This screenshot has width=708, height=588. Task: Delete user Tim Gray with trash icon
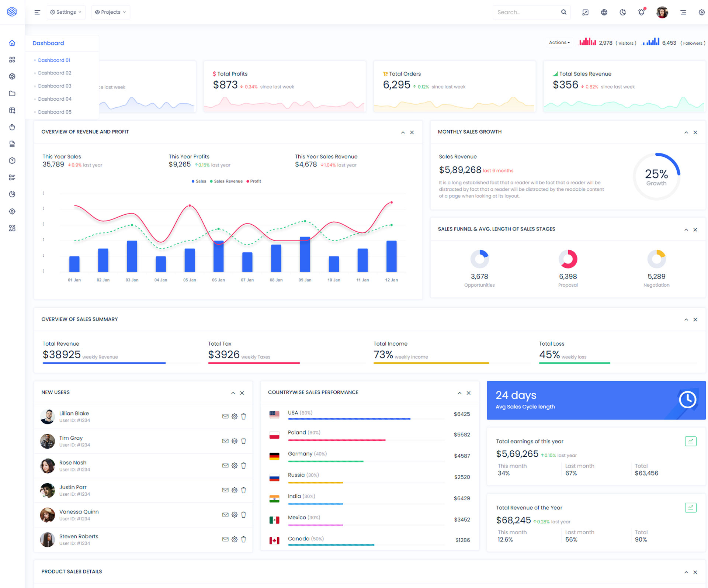click(x=243, y=441)
